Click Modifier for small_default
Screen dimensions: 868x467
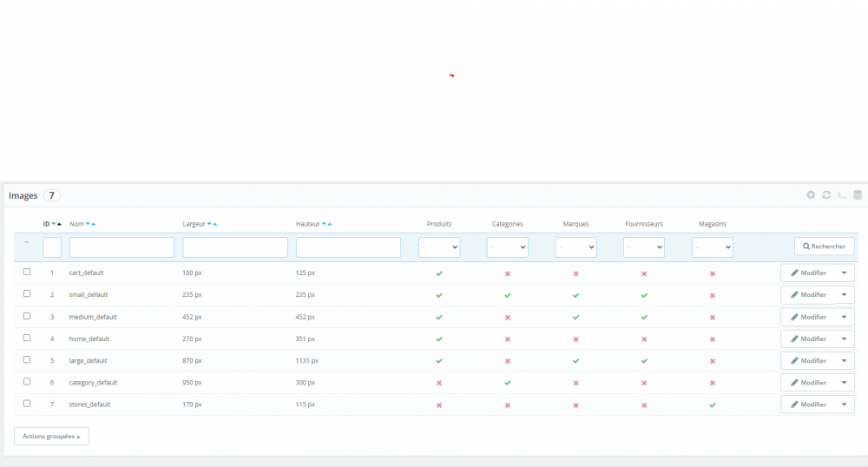coord(808,295)
